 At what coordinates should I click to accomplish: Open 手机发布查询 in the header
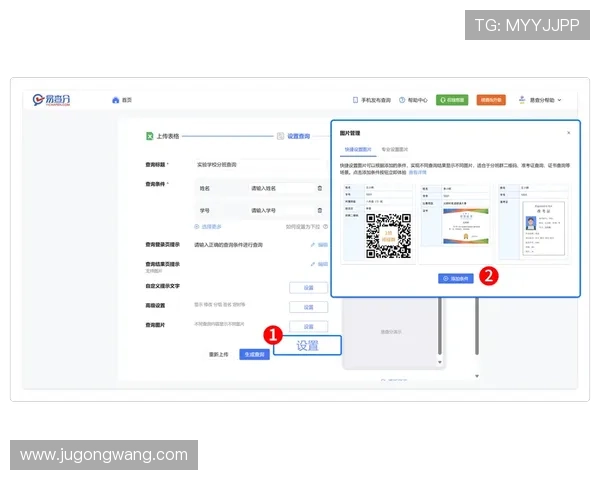(x=372, y=100)
